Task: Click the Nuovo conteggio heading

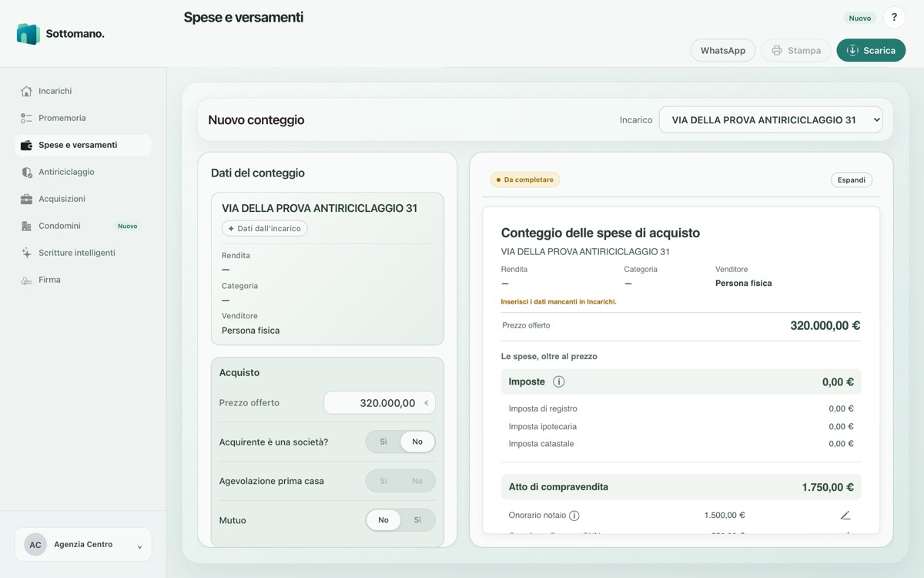Action: 256,120
